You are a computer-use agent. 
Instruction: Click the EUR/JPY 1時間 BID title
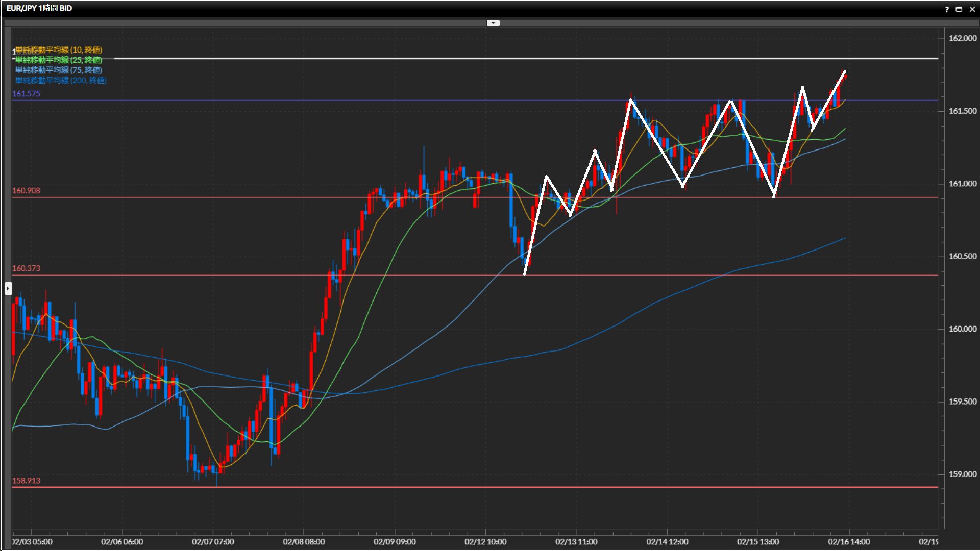click(39, 8)
